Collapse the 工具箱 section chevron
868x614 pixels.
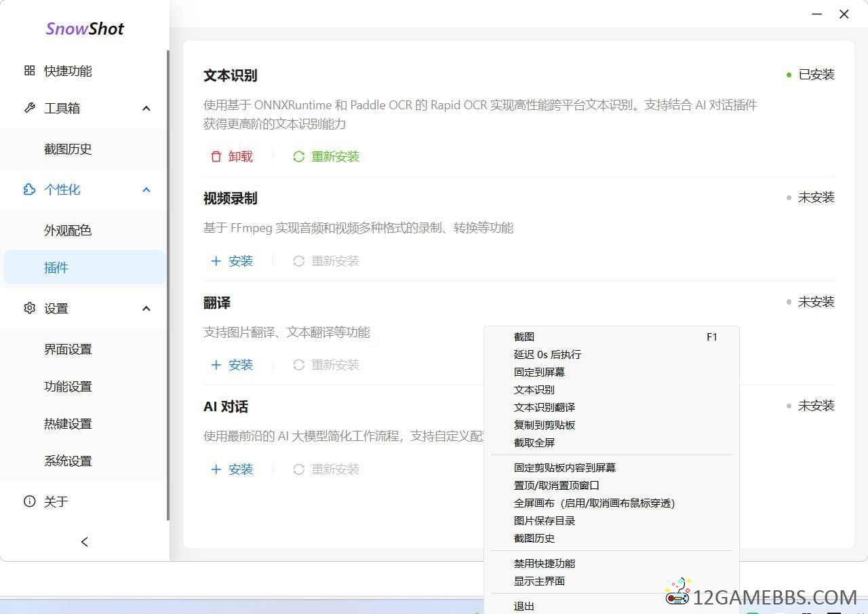[146, 109]
